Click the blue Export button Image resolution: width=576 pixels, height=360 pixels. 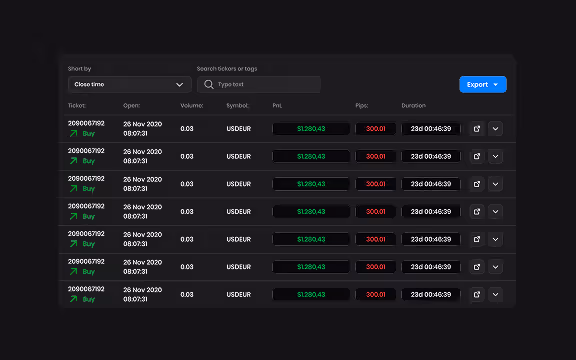coord(483,84)
